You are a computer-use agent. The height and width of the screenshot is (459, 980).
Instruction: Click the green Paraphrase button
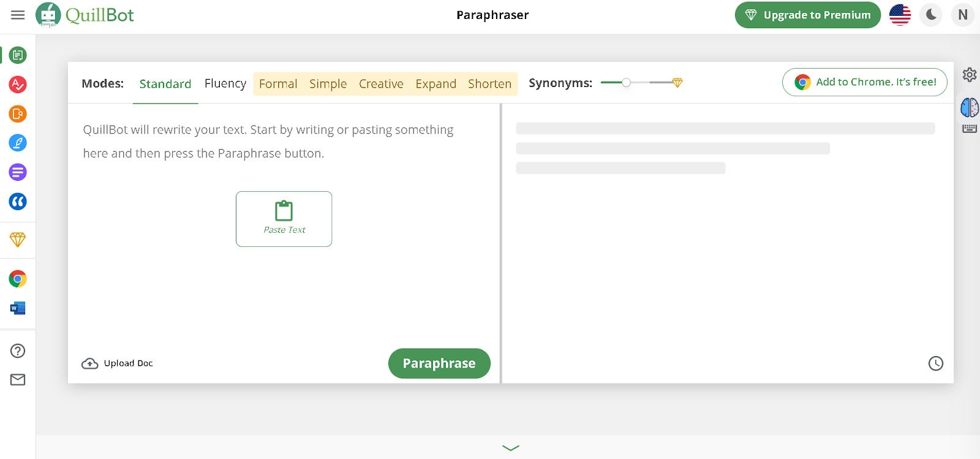coord(439,363)
